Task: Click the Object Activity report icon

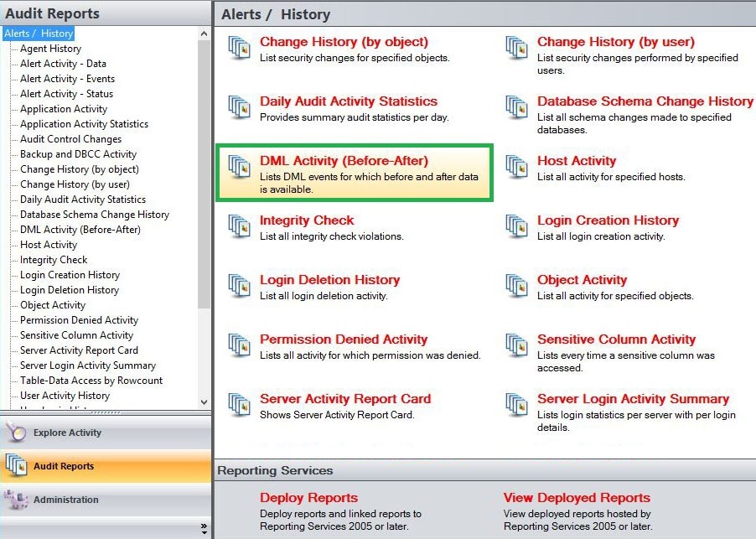Action: click(517, 287)
